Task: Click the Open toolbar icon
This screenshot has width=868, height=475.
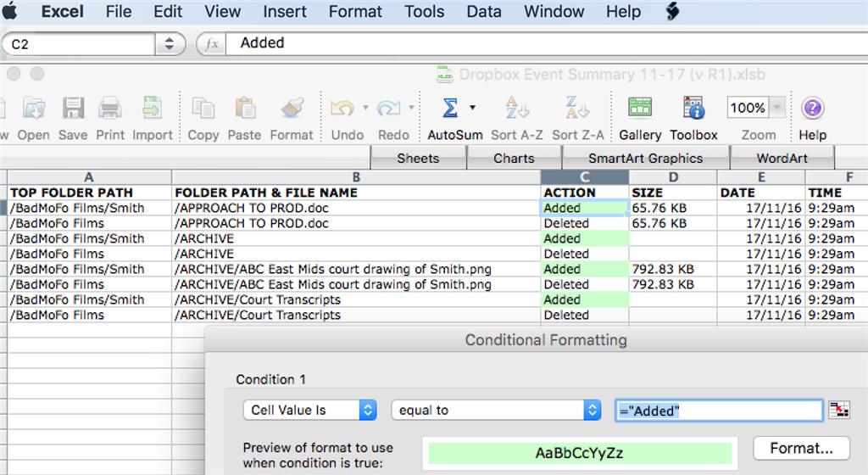Action: coord(34,109)
